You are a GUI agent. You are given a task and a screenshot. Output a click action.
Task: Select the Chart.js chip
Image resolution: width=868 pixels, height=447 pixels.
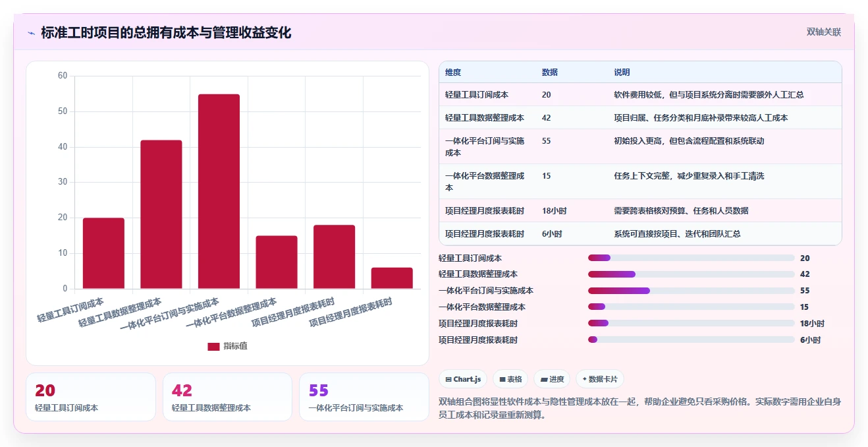[x=463, y=379]
